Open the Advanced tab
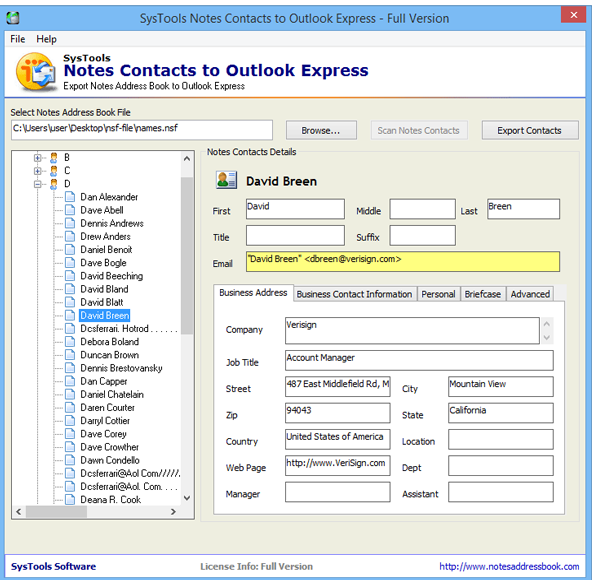The image size is (600, 580). coord(530,294)
